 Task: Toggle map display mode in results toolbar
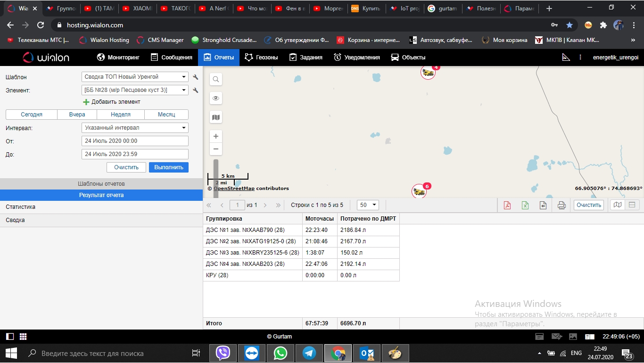[x=617, y=205]
